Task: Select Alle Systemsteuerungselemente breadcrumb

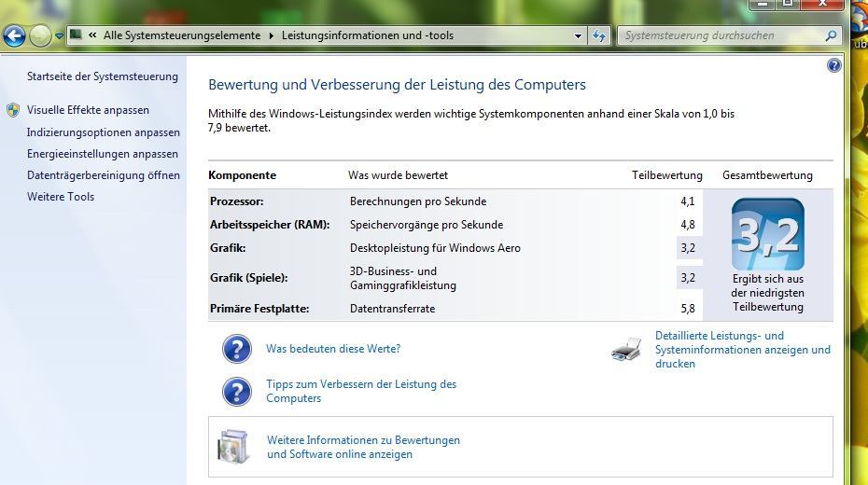Action: coord(182,35)
